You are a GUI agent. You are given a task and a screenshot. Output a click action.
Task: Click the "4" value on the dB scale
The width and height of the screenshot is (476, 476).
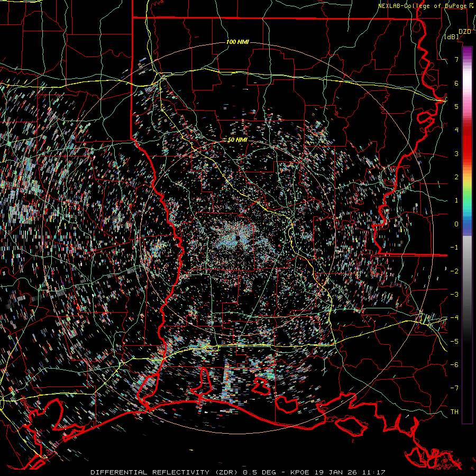click(x=456, y=130)
